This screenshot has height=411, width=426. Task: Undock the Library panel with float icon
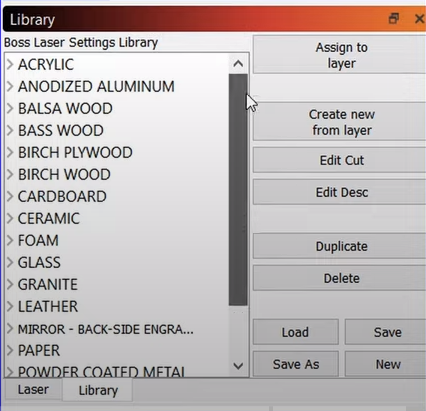tap(394, 18)
